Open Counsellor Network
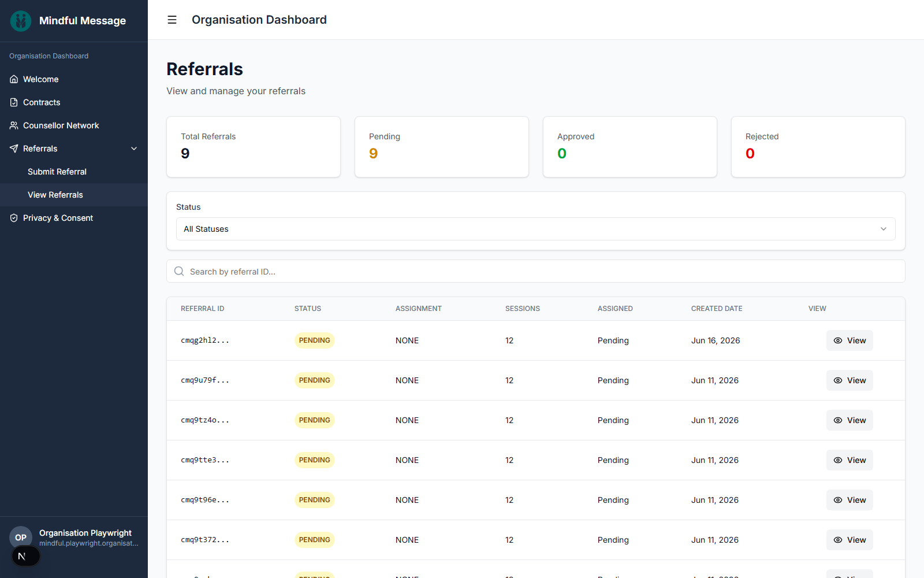The height and width of the screenshot is (578, 924). pyautogui.click(x=74, y=125)
